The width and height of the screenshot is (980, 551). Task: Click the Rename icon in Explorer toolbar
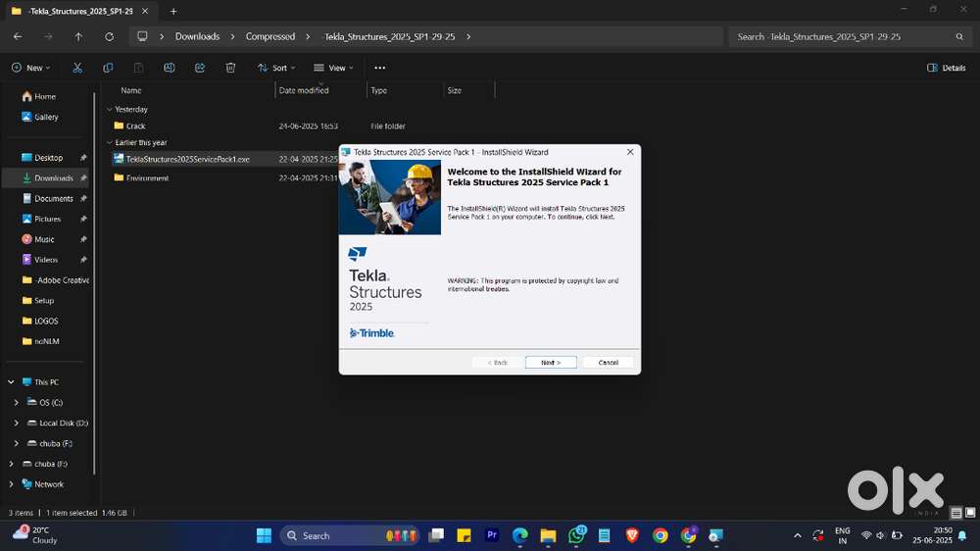169,68
